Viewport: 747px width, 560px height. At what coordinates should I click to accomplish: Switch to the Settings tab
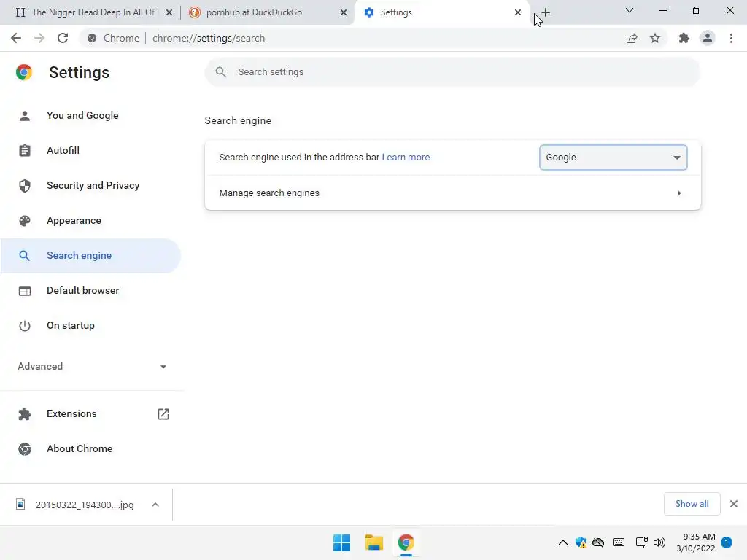(441, 12)
